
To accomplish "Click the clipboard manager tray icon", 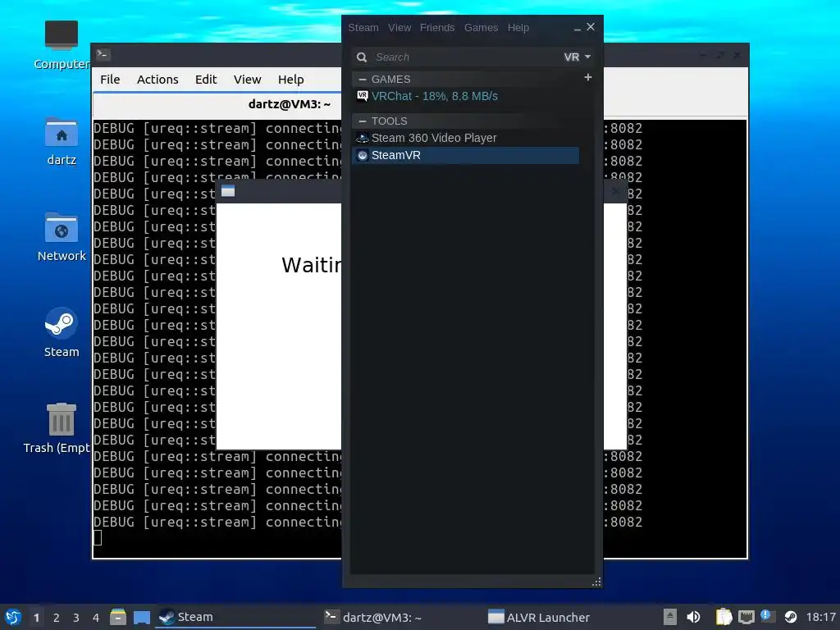I will [x=724, y=617].
